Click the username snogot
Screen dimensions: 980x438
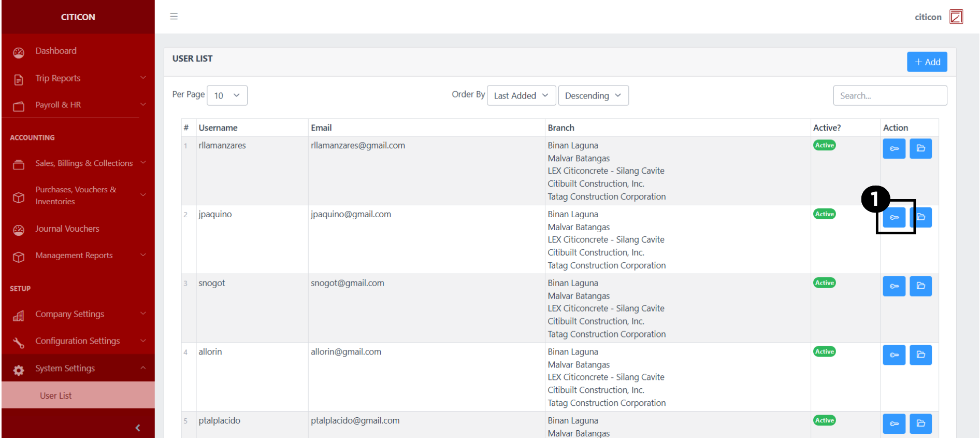pyautogui.click(x=212, y=283)
